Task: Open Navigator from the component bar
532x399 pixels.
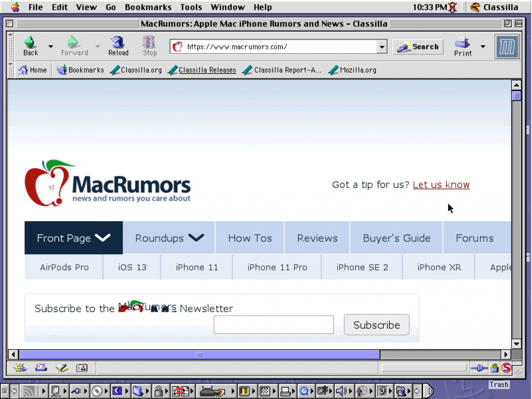Action: (20, 368)
